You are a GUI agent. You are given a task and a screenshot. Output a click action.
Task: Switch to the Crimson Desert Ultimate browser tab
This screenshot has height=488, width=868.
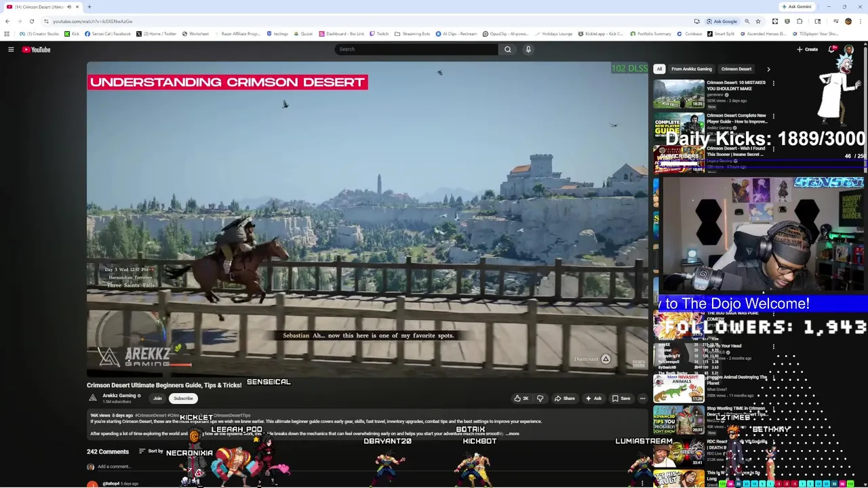[41, 7]
